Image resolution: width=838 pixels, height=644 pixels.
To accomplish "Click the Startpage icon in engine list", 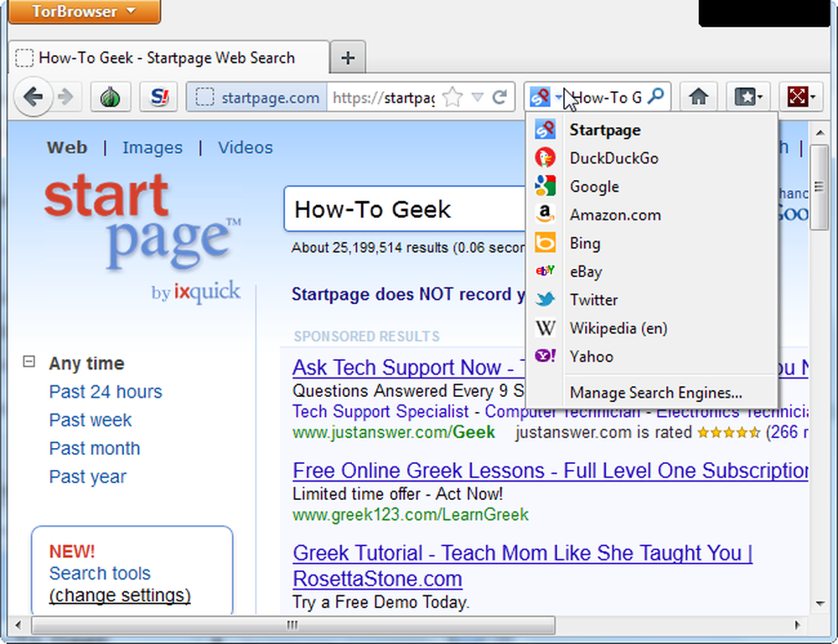I will pyautogui.click(x=546, y=129).
